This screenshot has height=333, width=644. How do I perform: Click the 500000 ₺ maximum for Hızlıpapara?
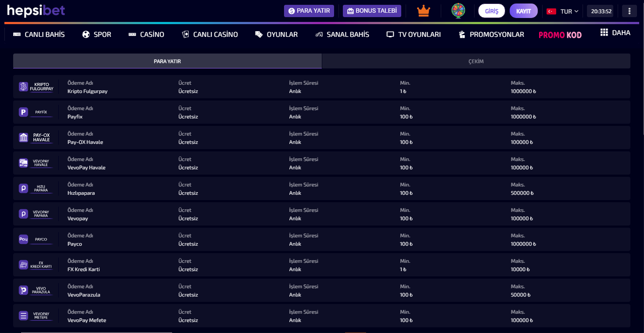coord(522,193)
